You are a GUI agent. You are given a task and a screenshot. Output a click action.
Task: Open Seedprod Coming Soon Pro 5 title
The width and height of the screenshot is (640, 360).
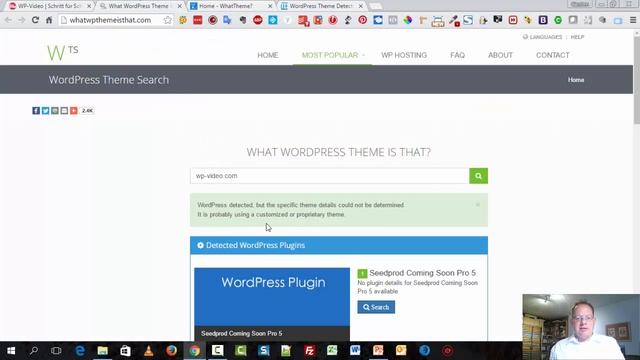(422, 273)
